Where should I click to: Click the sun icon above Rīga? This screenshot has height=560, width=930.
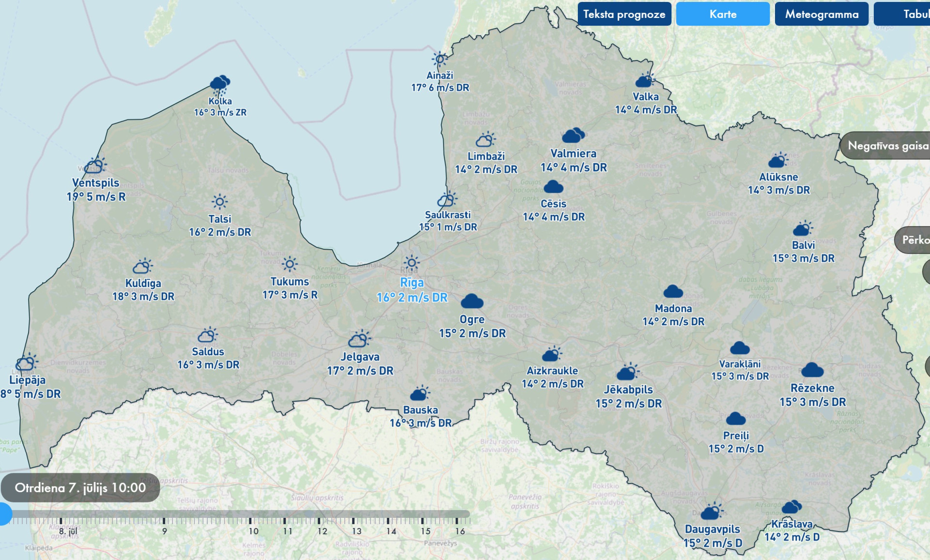point(412,263)
